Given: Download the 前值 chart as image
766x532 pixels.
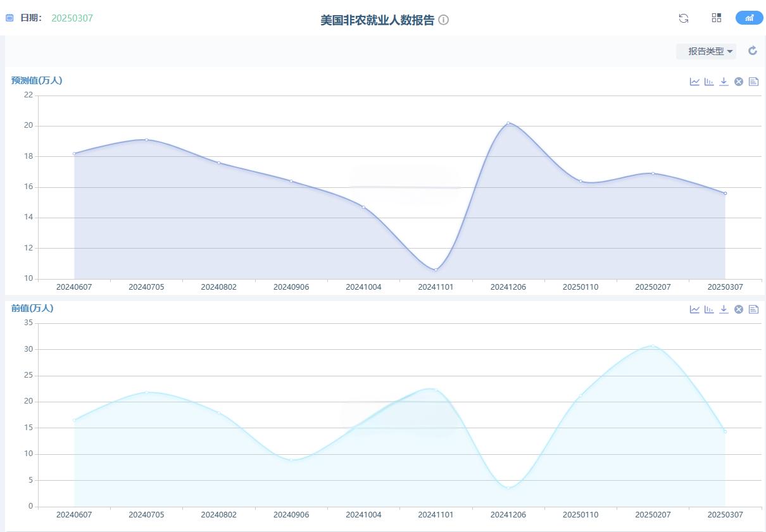Looking at the screenshot, I should (x=724, y=309).
